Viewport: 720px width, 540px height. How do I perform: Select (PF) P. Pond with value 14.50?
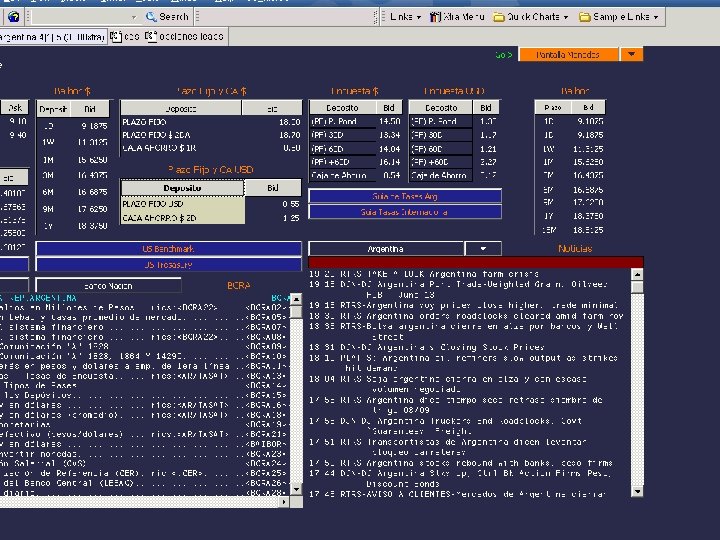355,121
